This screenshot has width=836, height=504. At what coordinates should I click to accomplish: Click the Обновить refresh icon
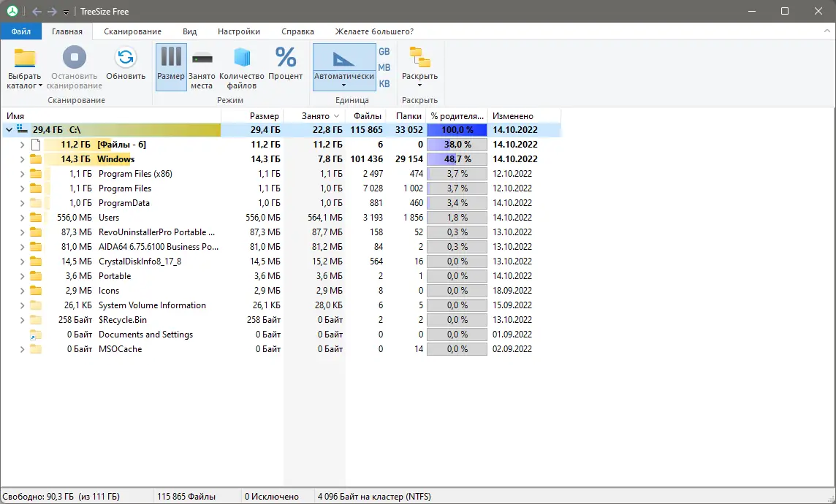point(126,57)
